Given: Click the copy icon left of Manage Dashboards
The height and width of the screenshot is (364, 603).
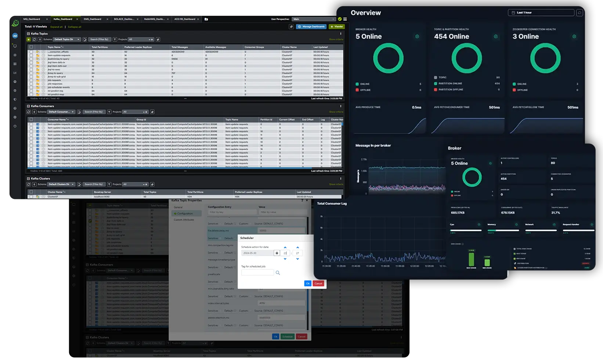Looking at the screenshot, I should (291, 26).
